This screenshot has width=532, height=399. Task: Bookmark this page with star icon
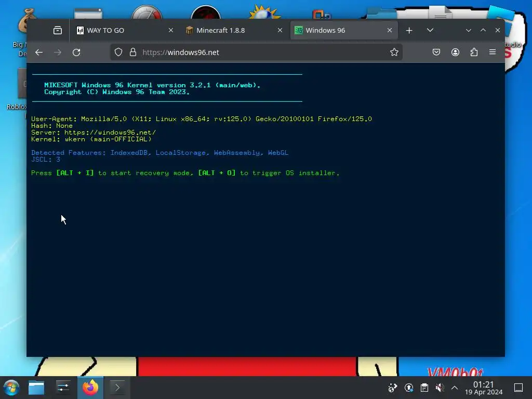pos(394,52)
